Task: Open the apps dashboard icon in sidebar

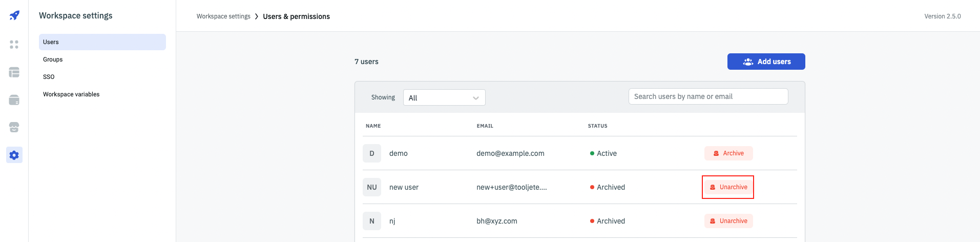Action: (x=14, y=45)
